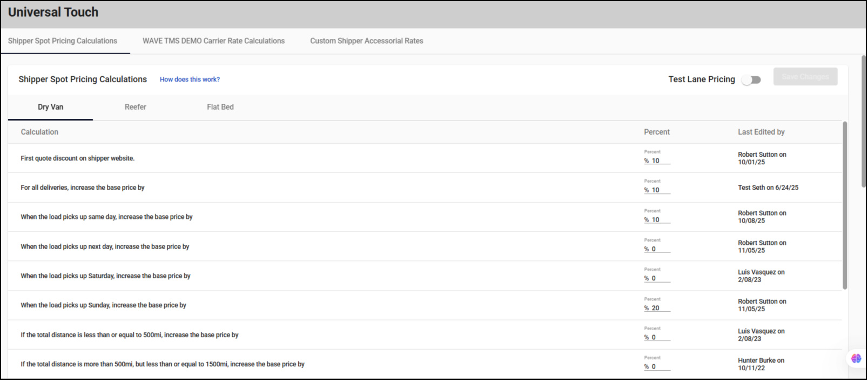Click the calculations table vertical scrollbar
The image size is (868, 381).
tap(845, 205)
